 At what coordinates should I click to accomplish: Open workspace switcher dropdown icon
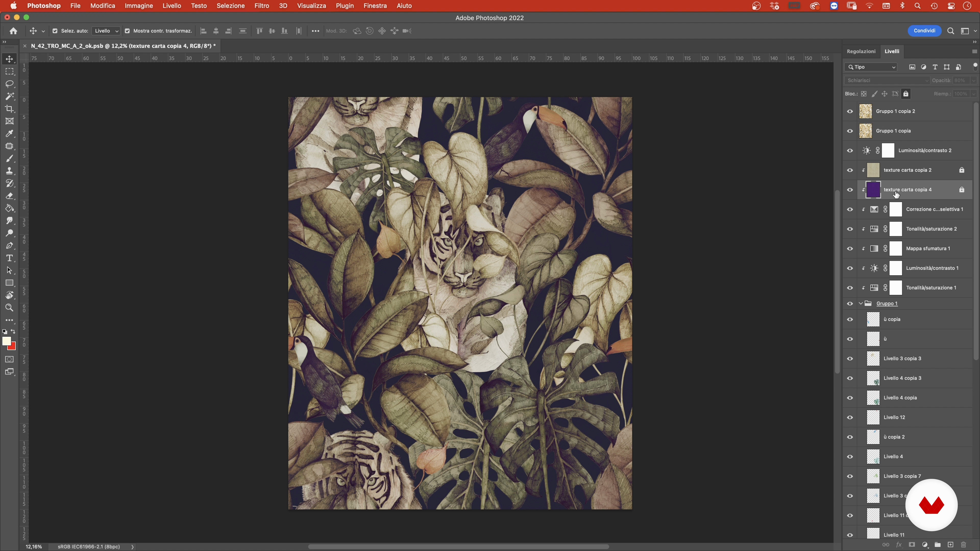coord(967,31)
